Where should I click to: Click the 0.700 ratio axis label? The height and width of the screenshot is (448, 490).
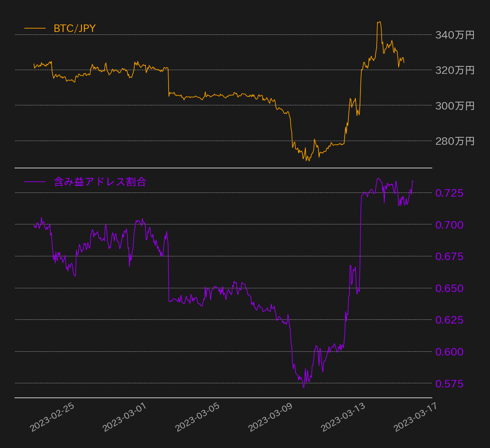pyautogui.click(x=449, y=225)
